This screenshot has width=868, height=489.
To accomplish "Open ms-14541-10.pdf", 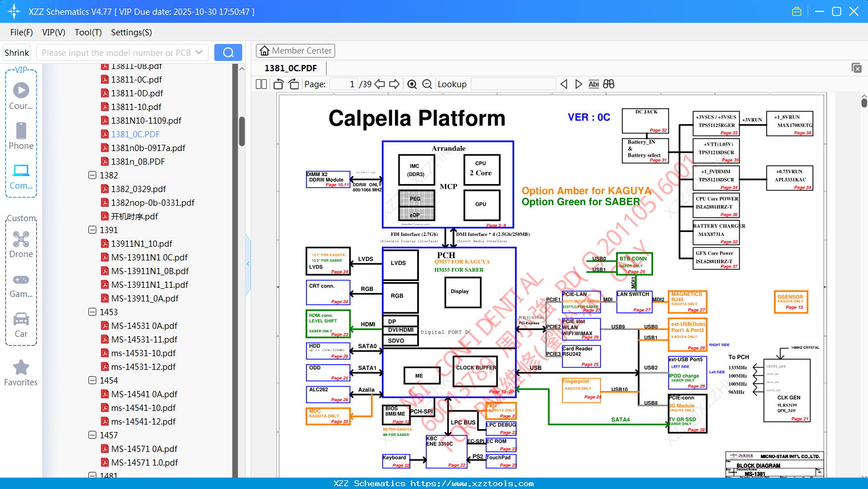I will pos(143,407).
